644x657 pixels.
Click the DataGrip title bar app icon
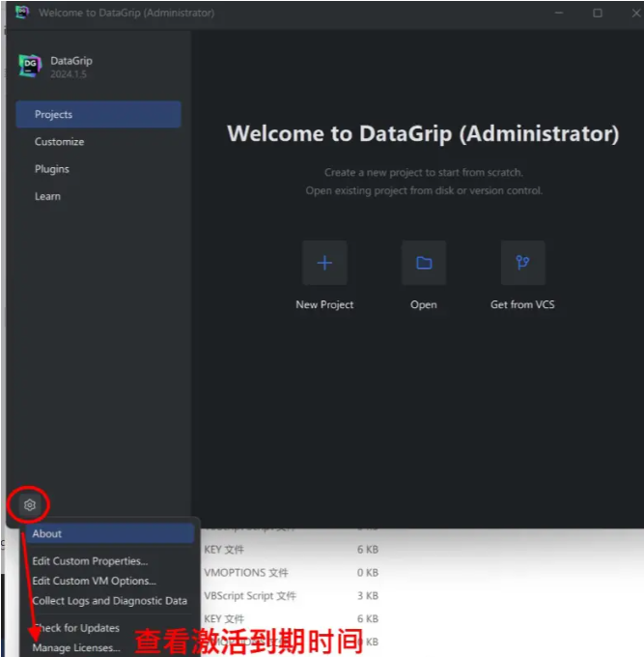point(22,13)
